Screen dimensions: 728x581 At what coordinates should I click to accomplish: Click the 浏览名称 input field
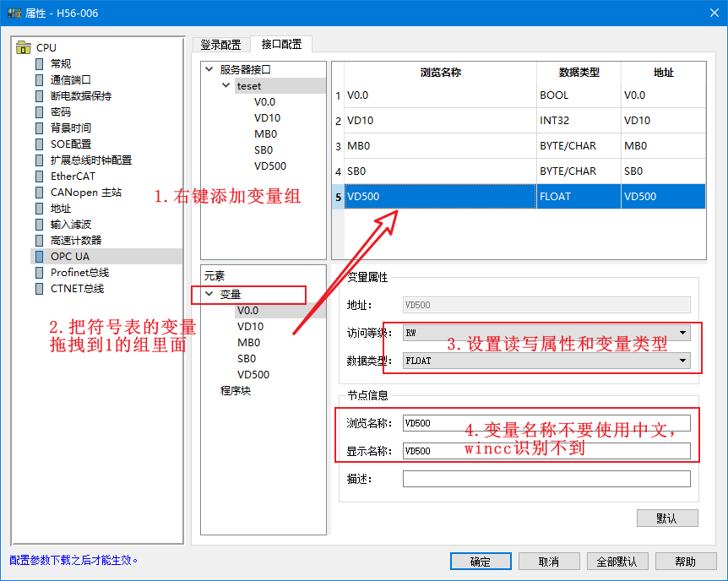(x=546, y=423)
